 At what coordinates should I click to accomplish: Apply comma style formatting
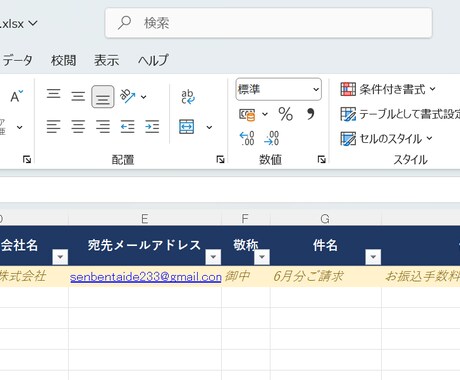click(x=310, y=114)
